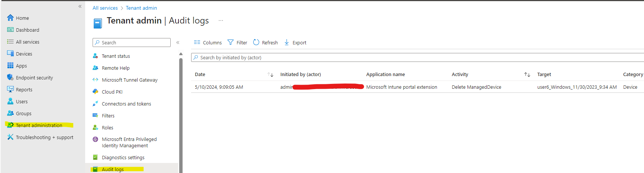Click the Audit logs book icon in menu
This screenshot has height=173, width=644.
95,169
